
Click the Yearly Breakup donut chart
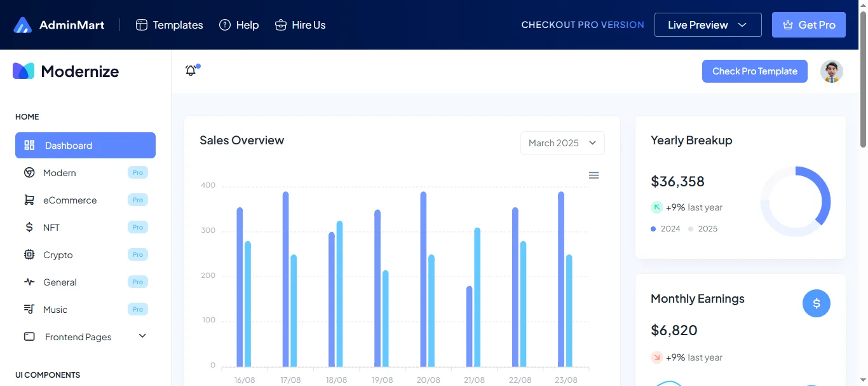coord(795,202)
